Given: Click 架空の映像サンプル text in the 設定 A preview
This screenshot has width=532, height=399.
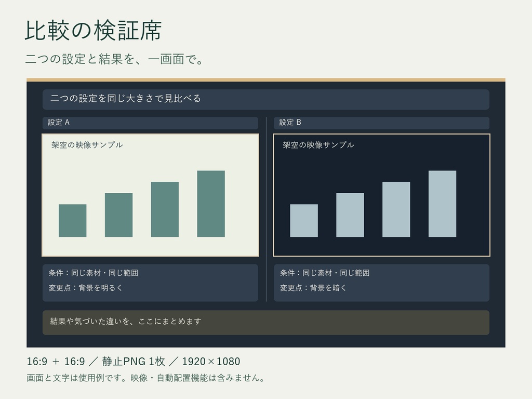Looking at the screenshot, I should [x=87, y=145].
